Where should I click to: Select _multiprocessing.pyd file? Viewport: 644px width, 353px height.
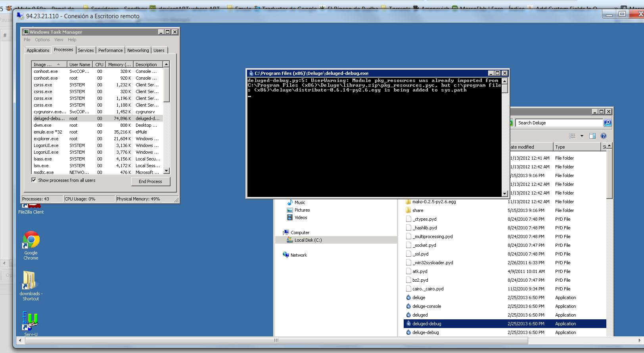pyautogui.click(x=433, y=237)
